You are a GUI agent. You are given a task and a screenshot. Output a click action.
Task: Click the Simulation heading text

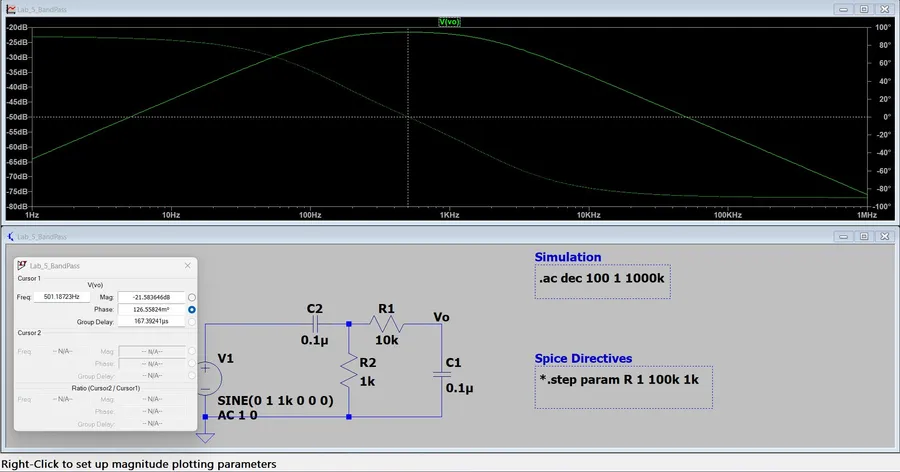(568, 257)
